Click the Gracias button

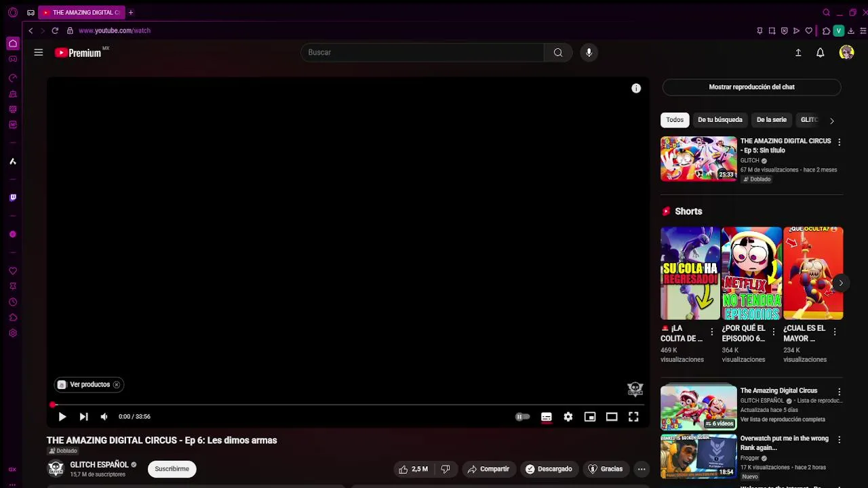coord(605,469)
